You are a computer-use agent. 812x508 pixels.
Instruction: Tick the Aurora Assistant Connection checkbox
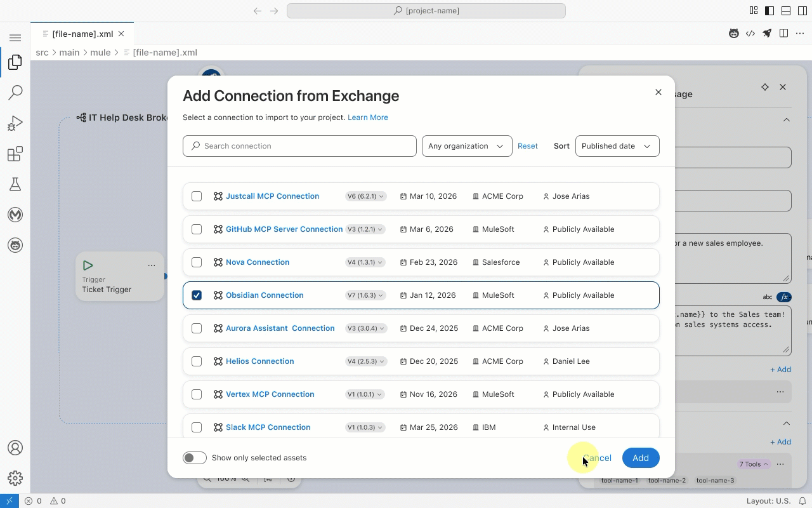pyautogui.click(x=197, y=328)
